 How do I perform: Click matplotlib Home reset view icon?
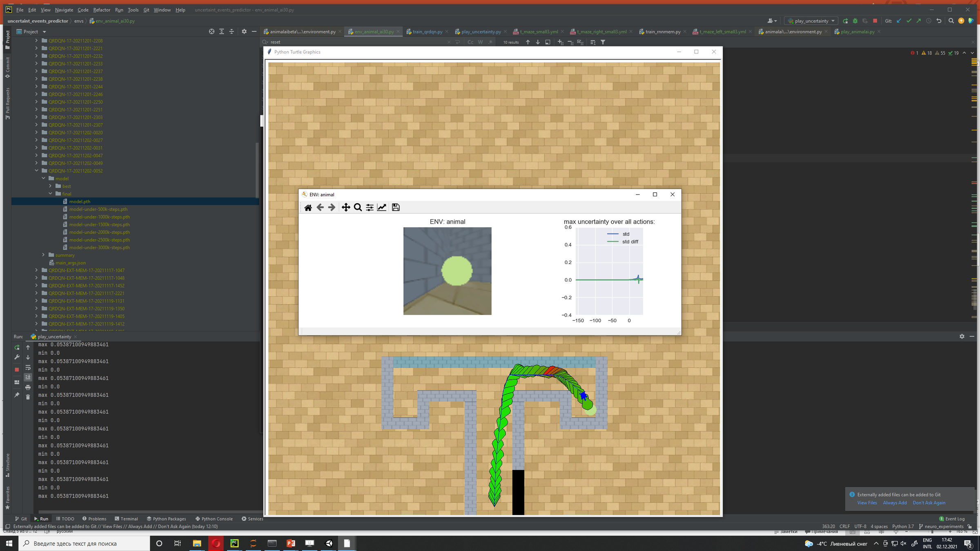[x=308, y=207]
